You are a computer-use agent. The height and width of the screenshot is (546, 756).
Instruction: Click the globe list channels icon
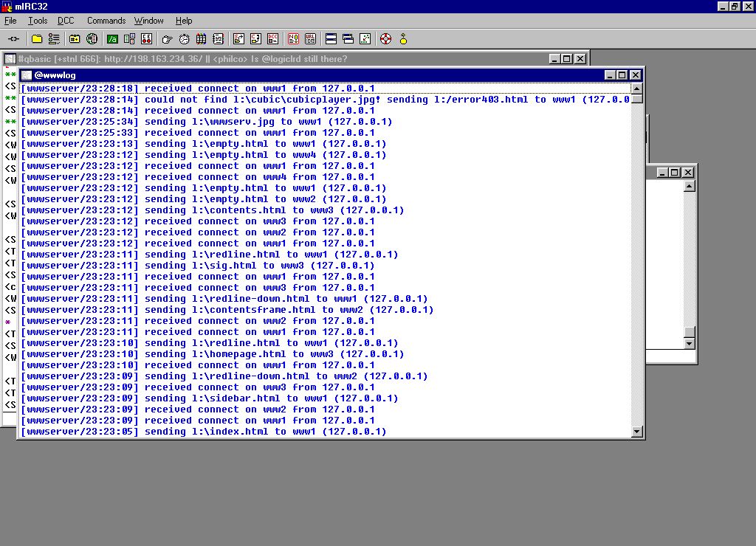tap(92, 38)
